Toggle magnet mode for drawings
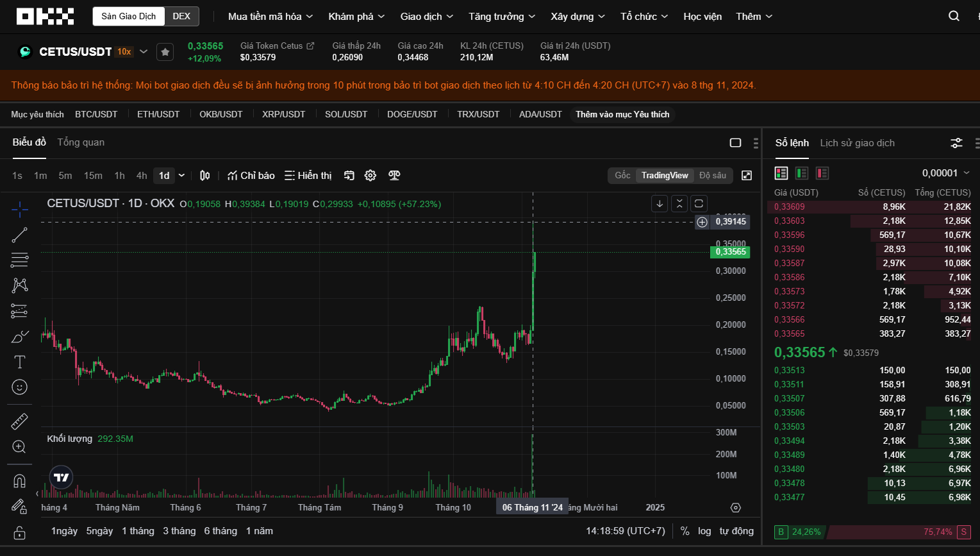980x556 pixels. [x=20, y=481]
